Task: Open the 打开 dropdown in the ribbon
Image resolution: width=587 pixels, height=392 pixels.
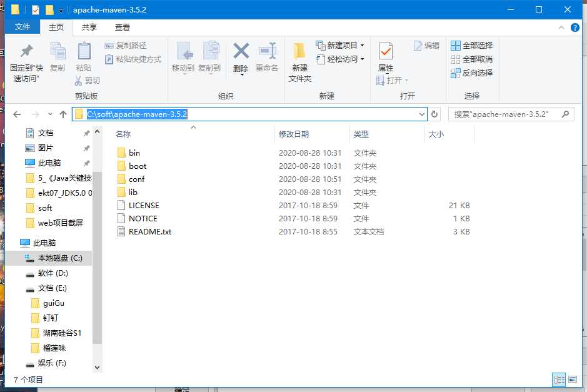Action: (393, 80)
